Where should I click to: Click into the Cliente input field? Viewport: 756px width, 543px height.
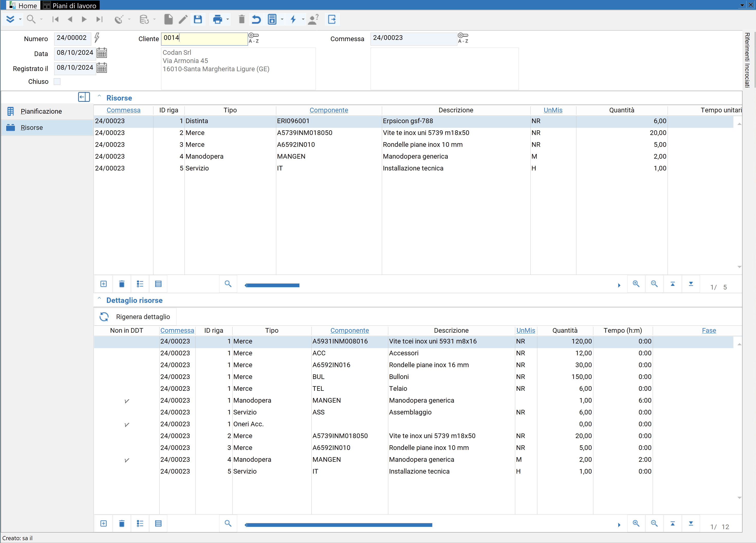[x=204, y=39]
